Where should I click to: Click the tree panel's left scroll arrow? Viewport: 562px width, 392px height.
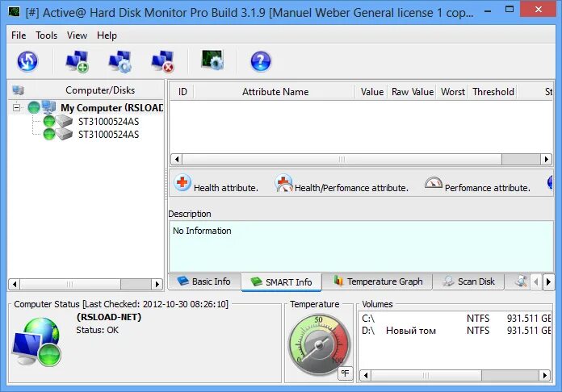click(x=15, y=284)
